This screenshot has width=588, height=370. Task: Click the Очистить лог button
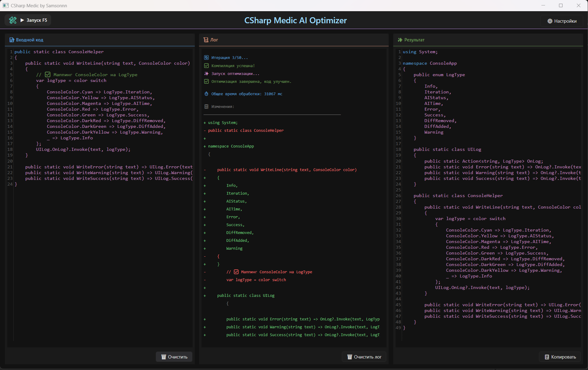point(364,357)
